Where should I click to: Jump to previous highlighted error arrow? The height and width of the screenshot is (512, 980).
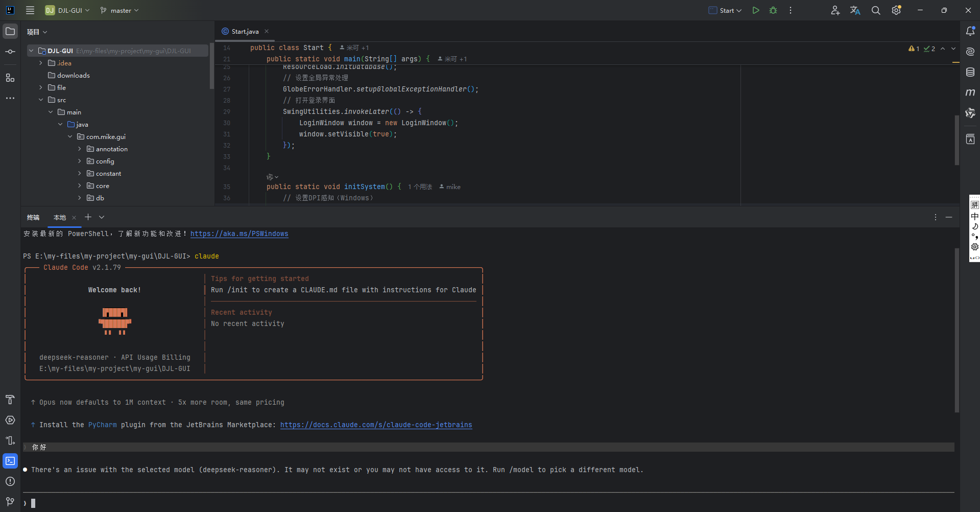point(943,49)
